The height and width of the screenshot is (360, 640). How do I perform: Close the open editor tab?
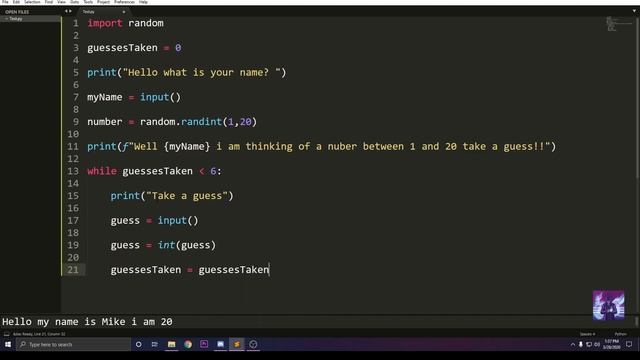[x=124, y=12]
